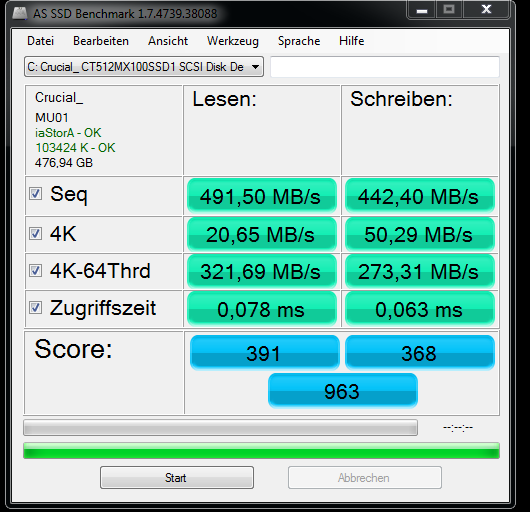The width and height of the screenshot is (530, 512).
Task: Click the write access time 0,063 ms
Action: click(420, 309)
